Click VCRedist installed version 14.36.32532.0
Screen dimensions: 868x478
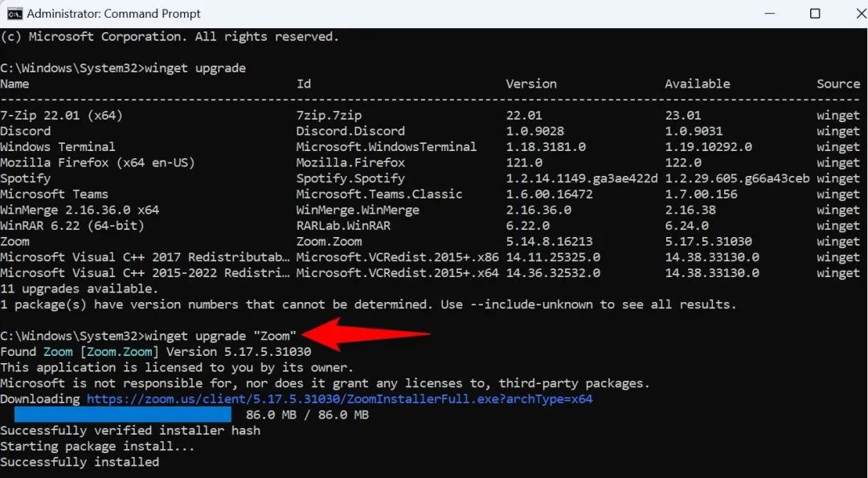553,273
